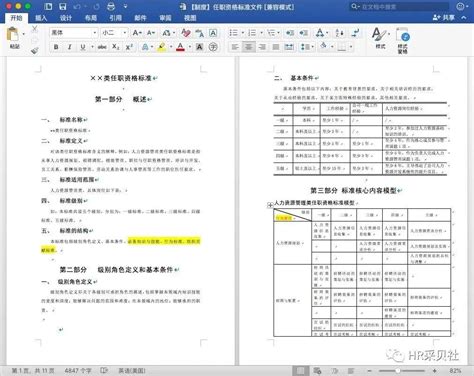Click the Print icon in title bar
Image resolution: width=474 pixels, height=376 pixels.
(x=111, y=6)
